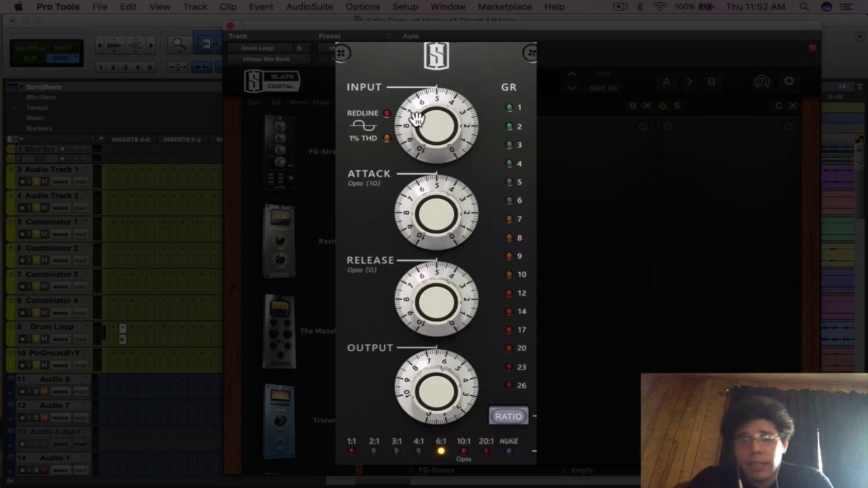Select the Trim tool in the Pro Tools toolbar

point(206,45)
